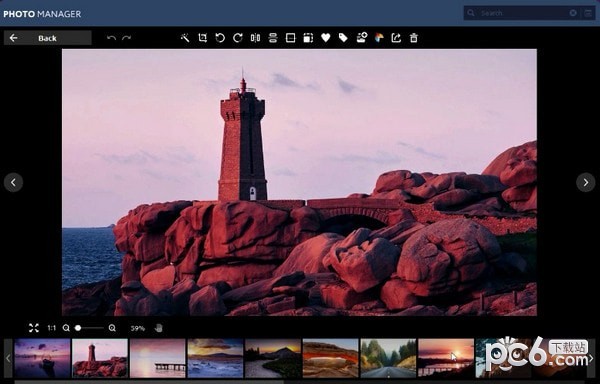Click the PHOTO MANAGER title
Image resolution: width=600 pixels, height=384 pixels.
pyautogui.click(x=42, y=14)
